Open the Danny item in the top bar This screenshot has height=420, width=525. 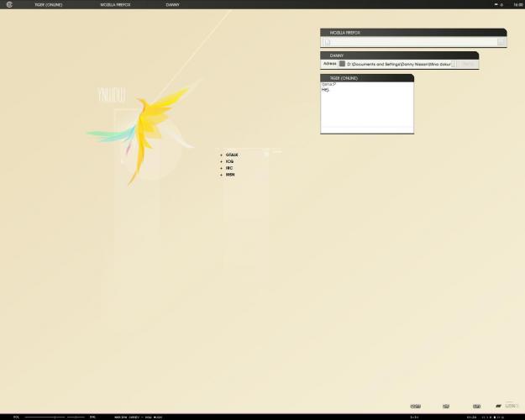tap(172, 4)
